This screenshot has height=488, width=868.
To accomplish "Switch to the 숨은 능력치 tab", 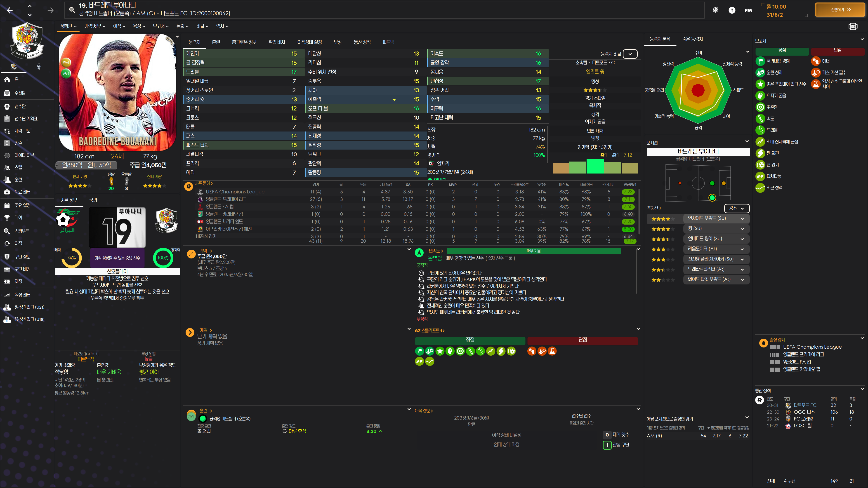I will click(692, 39).
